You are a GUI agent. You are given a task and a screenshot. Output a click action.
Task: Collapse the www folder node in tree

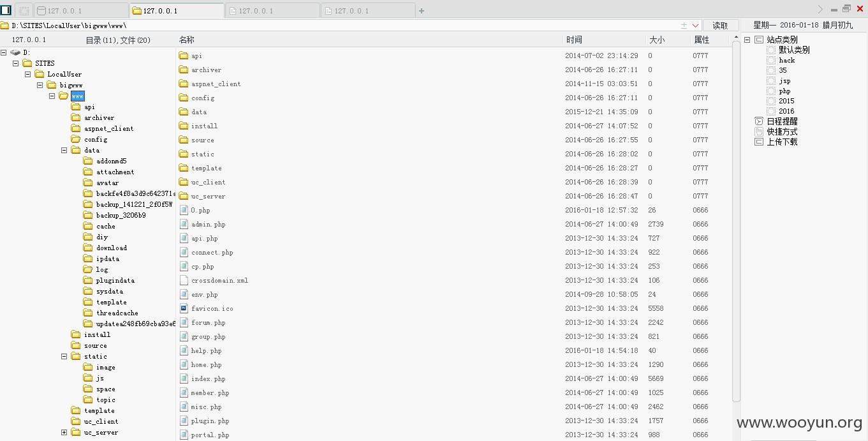pos(52,96)
